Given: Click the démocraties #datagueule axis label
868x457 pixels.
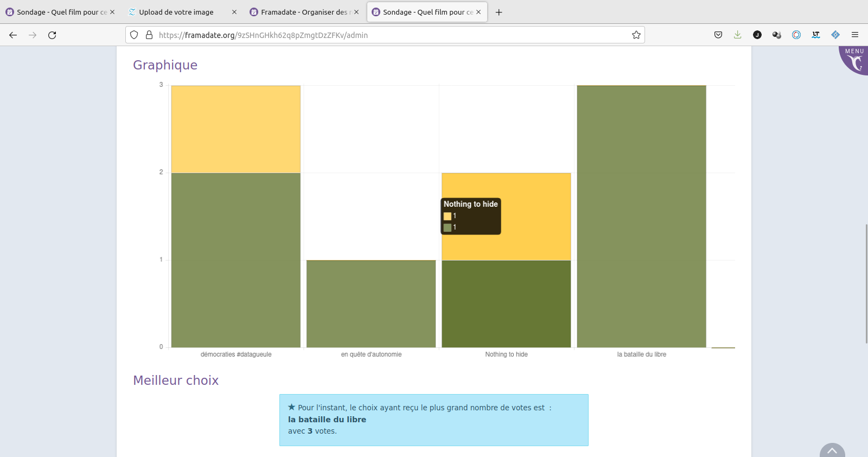Looking at the screenshot, I should 236,354.
